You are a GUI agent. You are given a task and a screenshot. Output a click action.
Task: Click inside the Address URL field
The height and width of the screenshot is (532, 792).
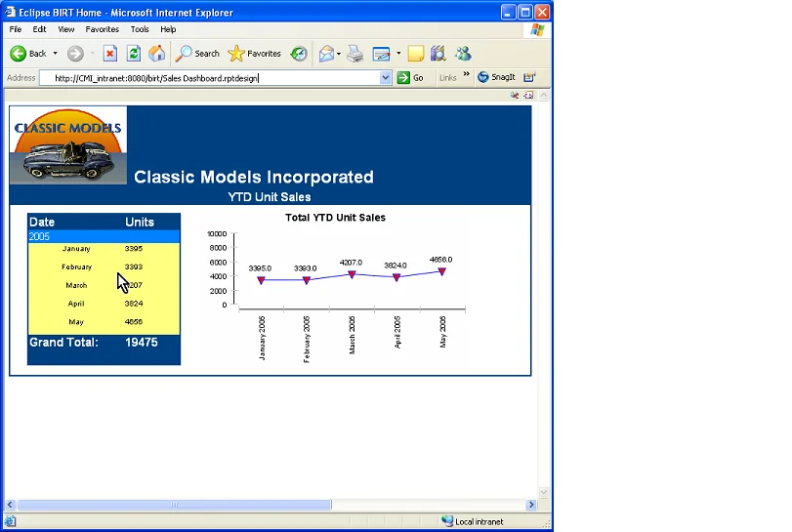(210, 78)
